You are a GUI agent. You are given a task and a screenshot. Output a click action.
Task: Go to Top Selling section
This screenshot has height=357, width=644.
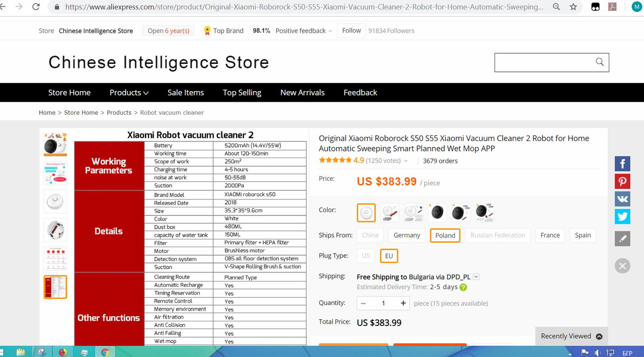(x=242, y=93)
